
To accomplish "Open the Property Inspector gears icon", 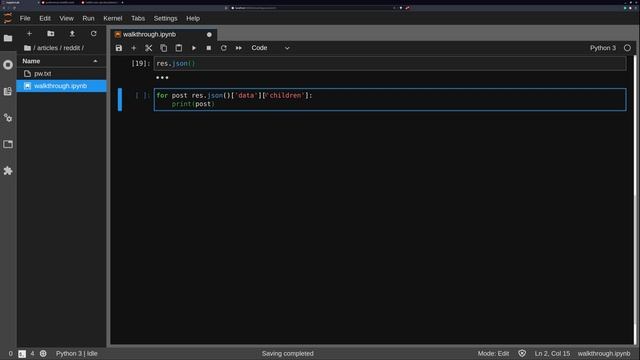I will coord(8,118).
